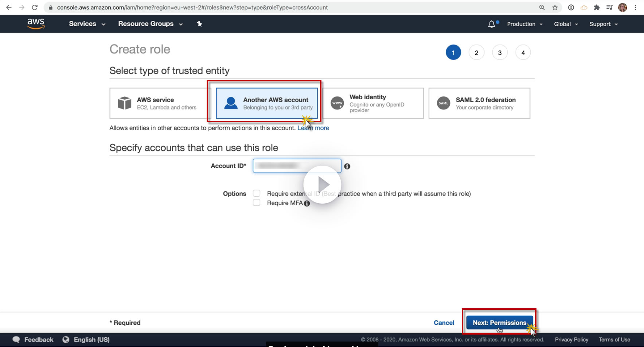Viewport: 644px width, 347px height.
Task: Click the Feedback text link
Action: (39, 340)
